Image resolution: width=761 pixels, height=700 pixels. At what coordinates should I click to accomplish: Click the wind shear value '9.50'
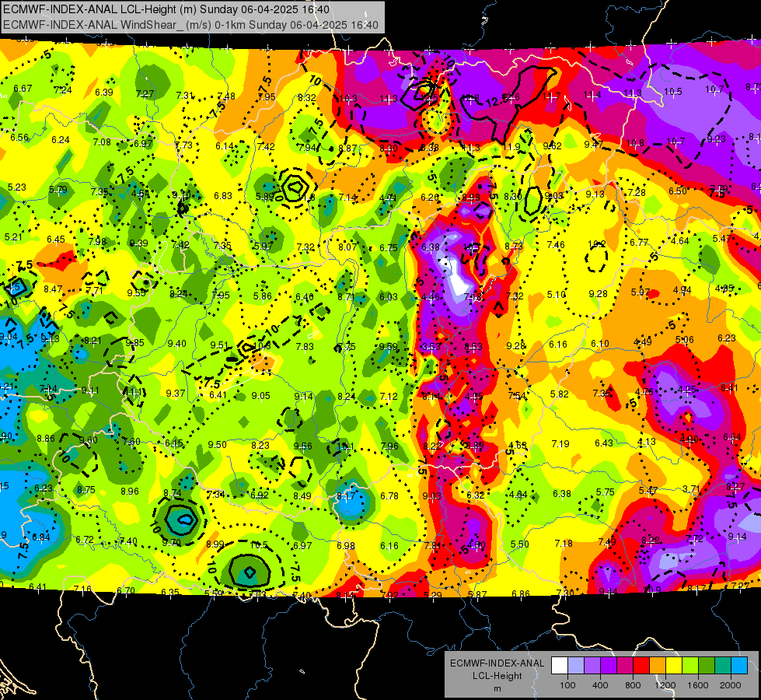pos(218,444)
